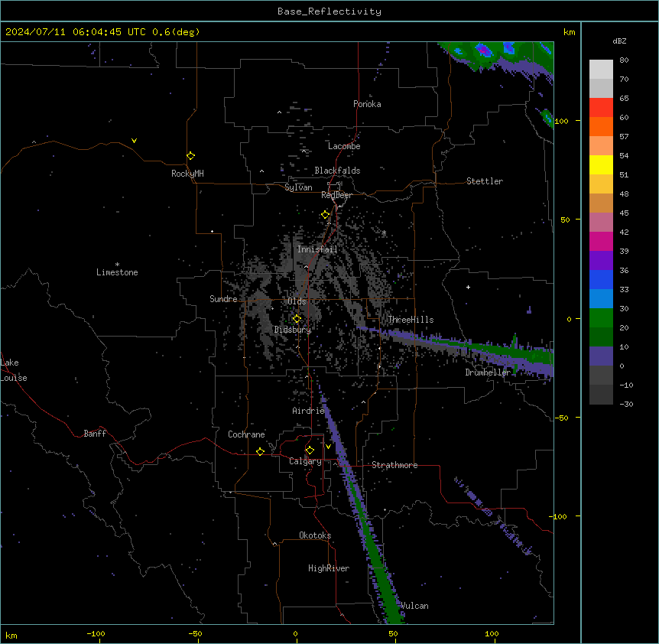The width and height of the screenshot is (659, 644).
Task: Click the HighRiver label
Action: (329, 568)
